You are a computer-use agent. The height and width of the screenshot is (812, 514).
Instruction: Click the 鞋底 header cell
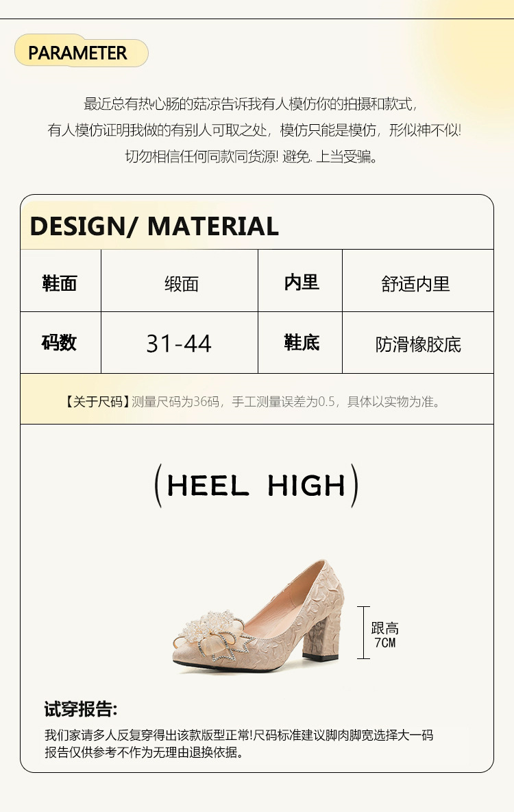(300, 342)
